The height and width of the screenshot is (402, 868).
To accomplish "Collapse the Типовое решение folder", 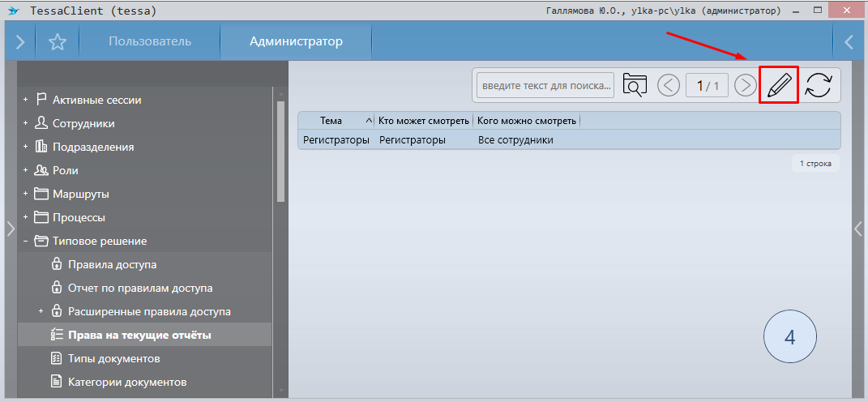I will pos(25,242).
